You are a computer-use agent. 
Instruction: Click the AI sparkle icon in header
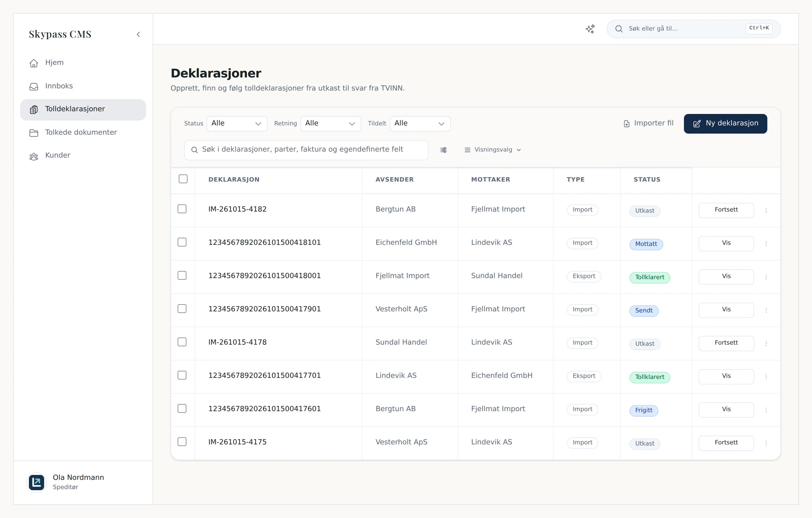point(590,29)
